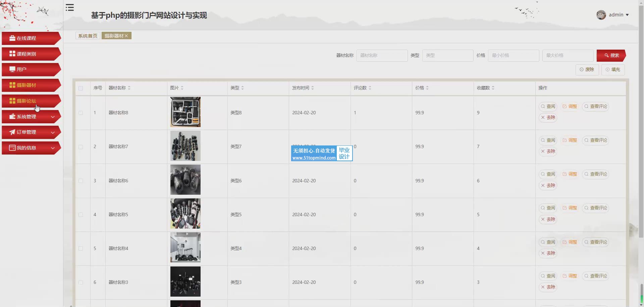644x307 pixels.
Task: Sort by 类型 column arrows
Action: 243,88
